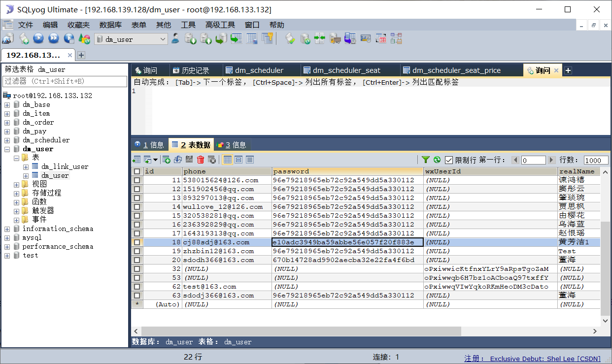The height and width of the screenshot is (364, 612).
Task: Click the green filter funnel icon
Action: click(x=426, y=160)
